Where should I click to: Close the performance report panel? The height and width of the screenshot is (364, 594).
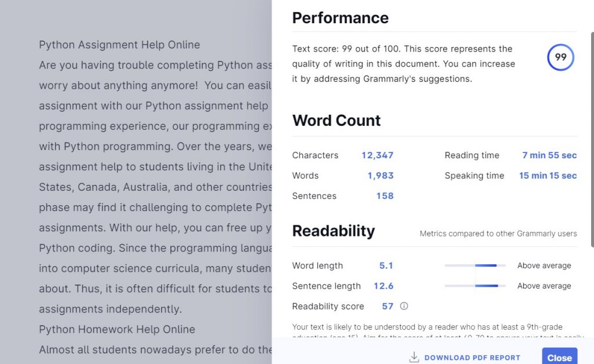tap(559, 357)
